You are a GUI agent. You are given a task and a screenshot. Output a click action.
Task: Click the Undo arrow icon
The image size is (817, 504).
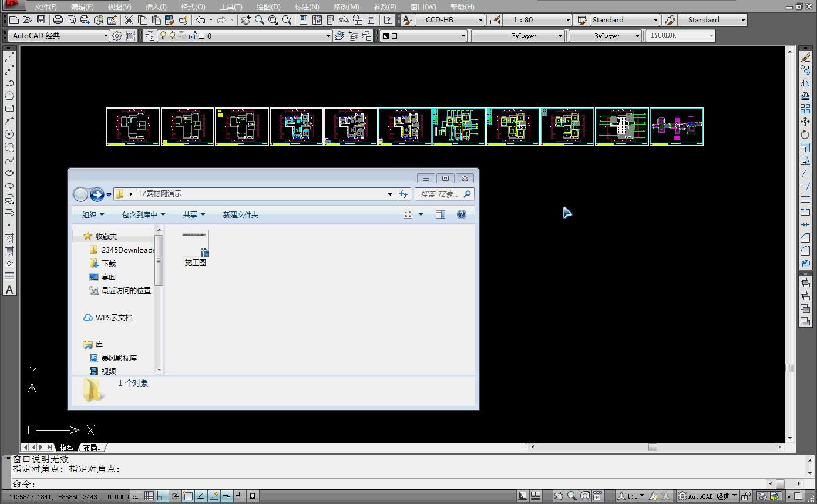200,20
